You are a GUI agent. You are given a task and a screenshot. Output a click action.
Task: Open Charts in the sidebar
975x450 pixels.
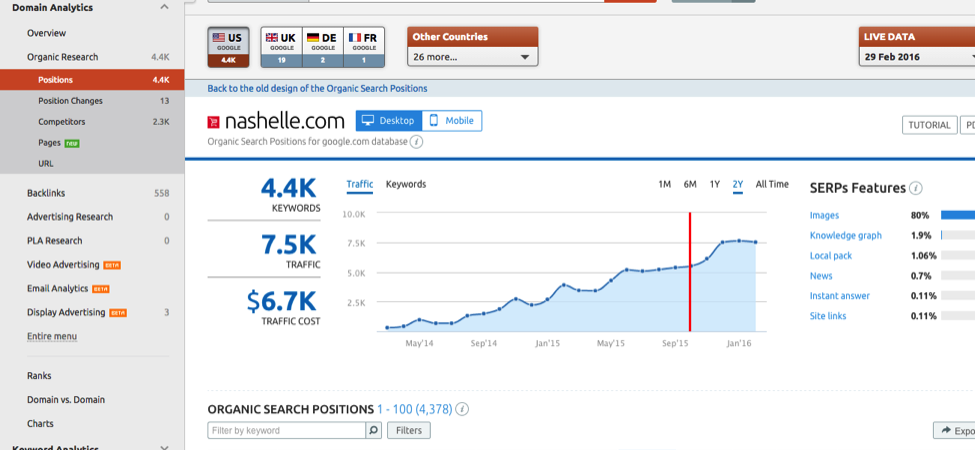coord(40,423)
